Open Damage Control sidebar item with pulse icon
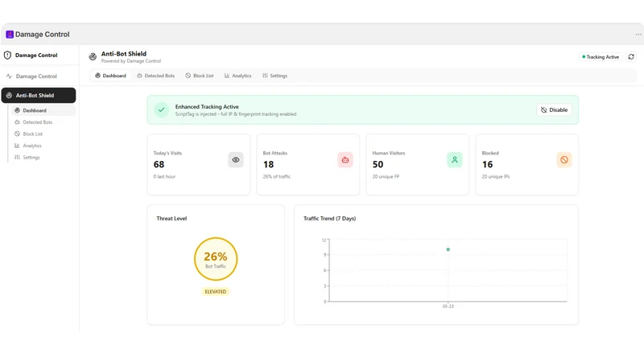 coord(38,76)
